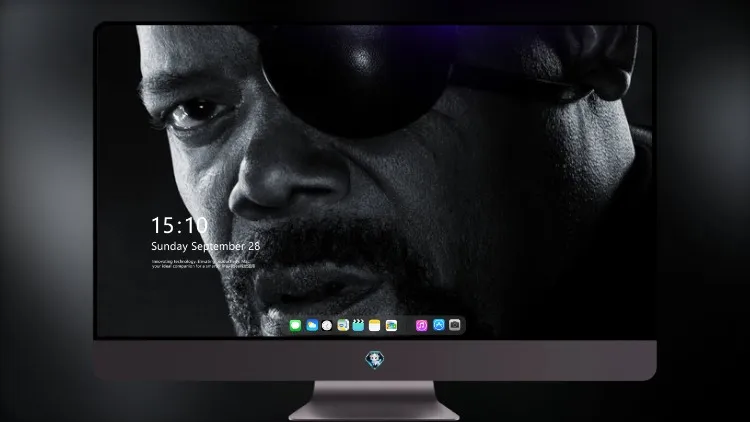Click the Sunday September 28 date
Viewport: 750px width, 422px height.
206,246
